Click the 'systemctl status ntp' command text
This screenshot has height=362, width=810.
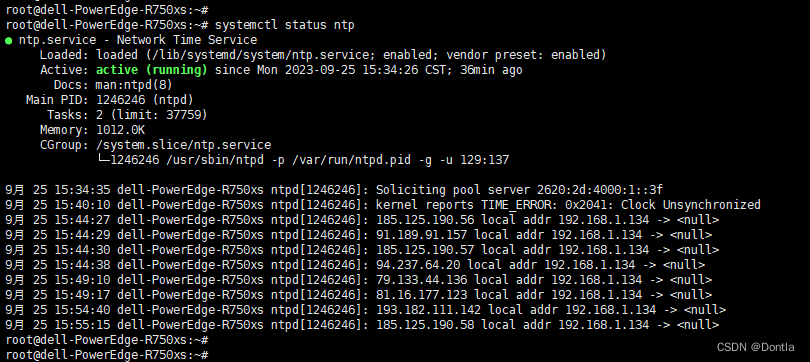pyautogui.click(x=285, y=25)
